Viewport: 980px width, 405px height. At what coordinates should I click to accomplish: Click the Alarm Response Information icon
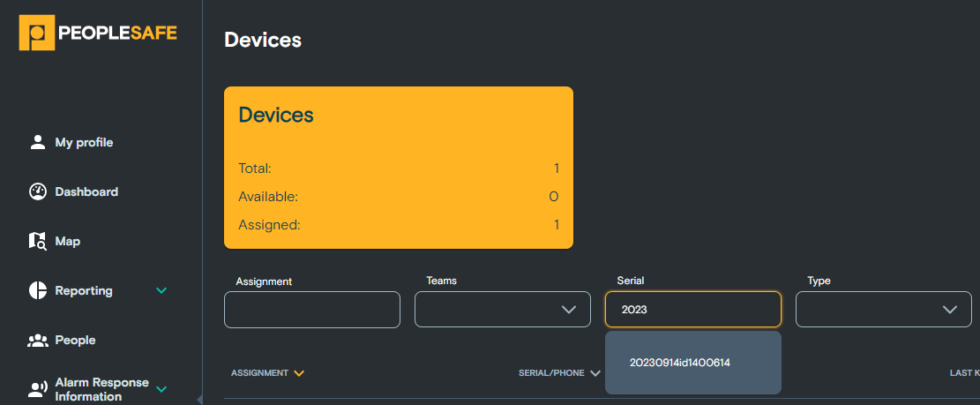tap(38, 389)
